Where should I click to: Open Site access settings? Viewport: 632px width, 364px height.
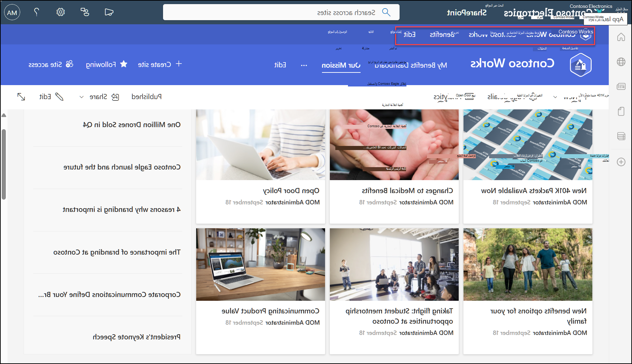[51, 65]
